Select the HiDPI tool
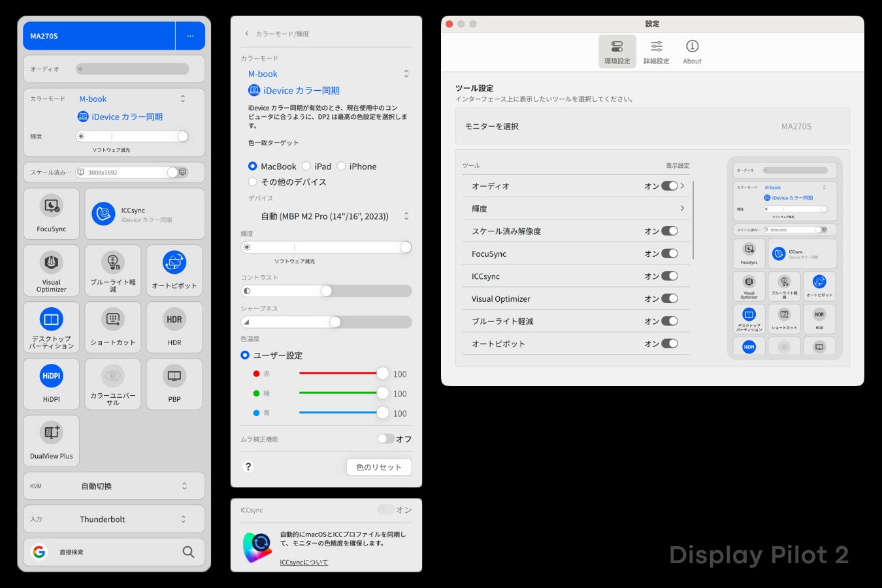The height and width of the screenshot is (588, 882). coord(51,384)
